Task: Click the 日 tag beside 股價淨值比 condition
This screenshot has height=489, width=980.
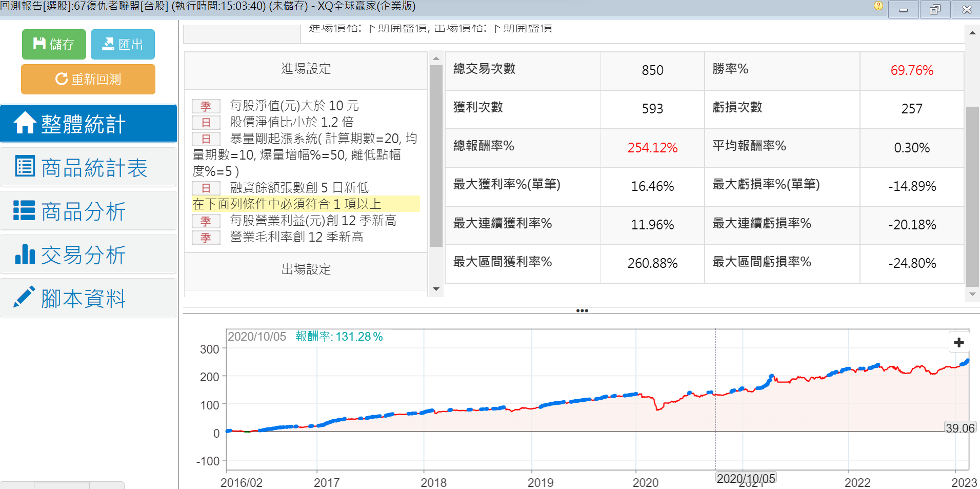Action: tap(206, 123)
